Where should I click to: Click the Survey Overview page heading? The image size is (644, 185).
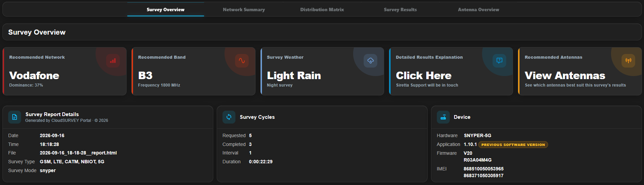tap(37, 32)
